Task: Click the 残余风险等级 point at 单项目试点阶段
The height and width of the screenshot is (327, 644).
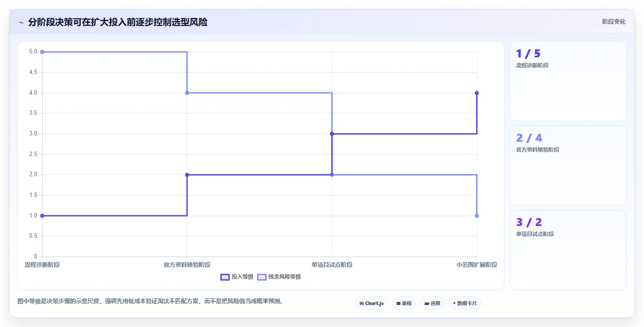Action: click(x=332, y=175)
